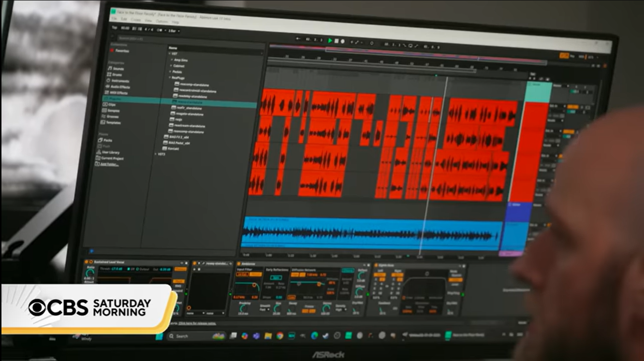This screenshot has width=644, height=361.
Task: Open the Sounds category in browser
Action: (115, 69)
